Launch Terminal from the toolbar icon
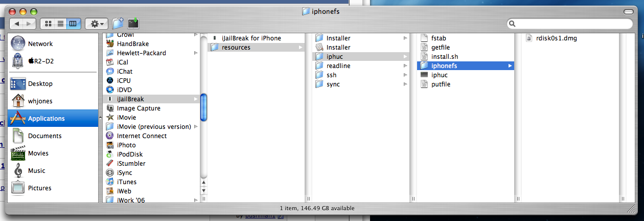 (133, 23)
